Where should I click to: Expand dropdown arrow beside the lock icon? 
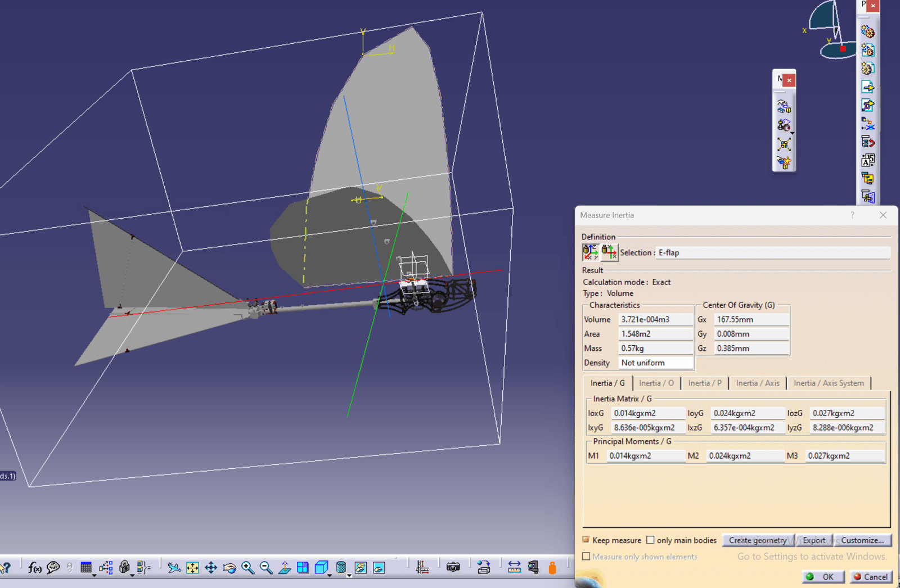[132, 575]
